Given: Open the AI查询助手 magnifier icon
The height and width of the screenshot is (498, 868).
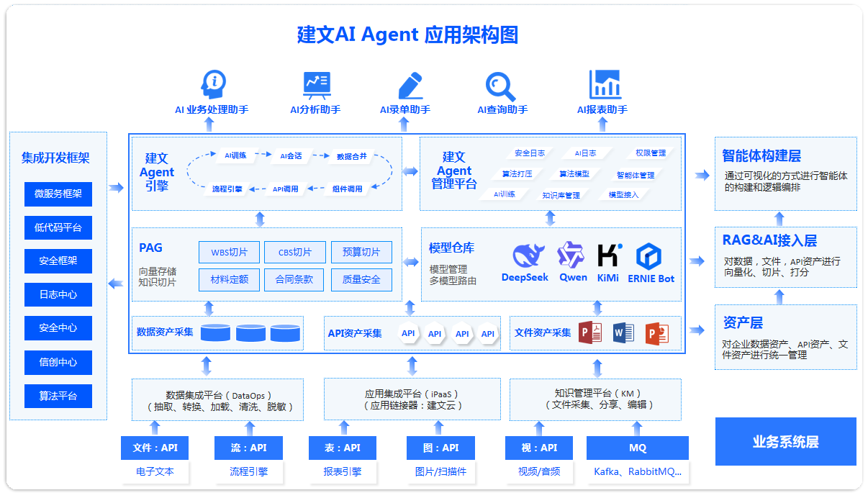Looking at the screenshot, I should coord(500,86).
